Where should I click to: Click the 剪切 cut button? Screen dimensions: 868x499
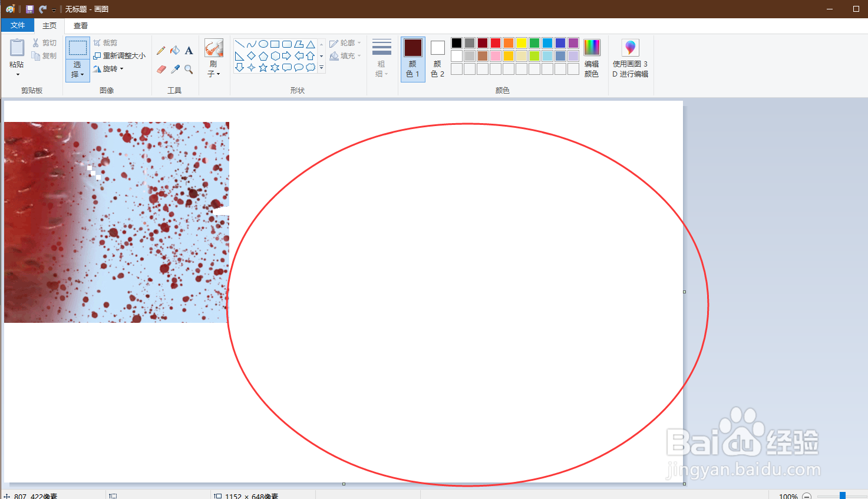click(x=44, y=43)
